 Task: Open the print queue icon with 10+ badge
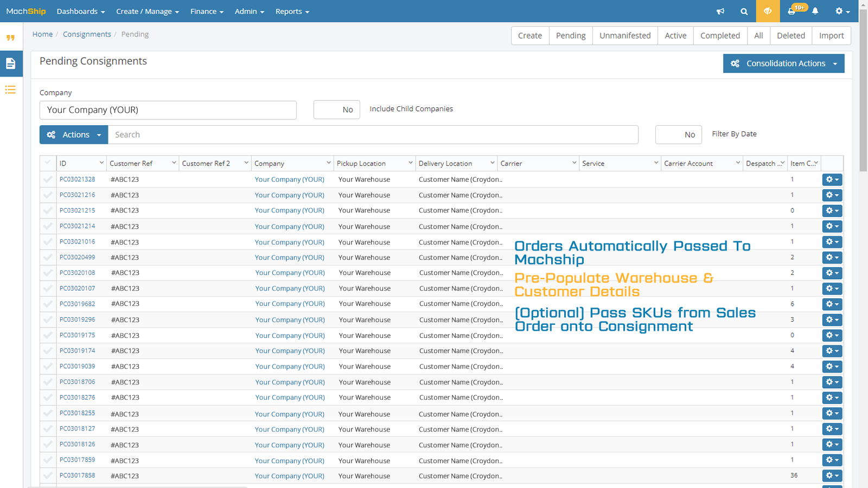click(792, 10)
